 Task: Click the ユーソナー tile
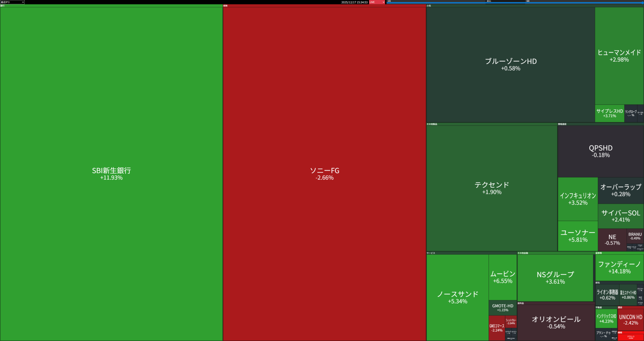click(578, 236)
